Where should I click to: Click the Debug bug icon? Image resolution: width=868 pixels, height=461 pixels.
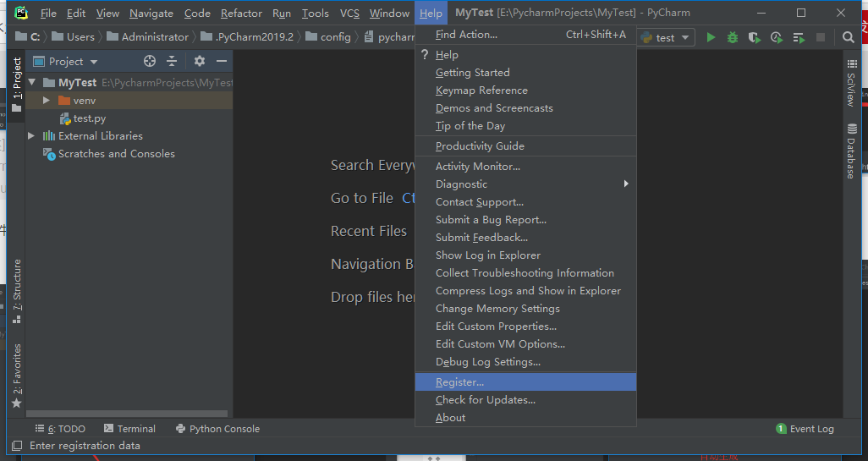[x=733, y=37]
